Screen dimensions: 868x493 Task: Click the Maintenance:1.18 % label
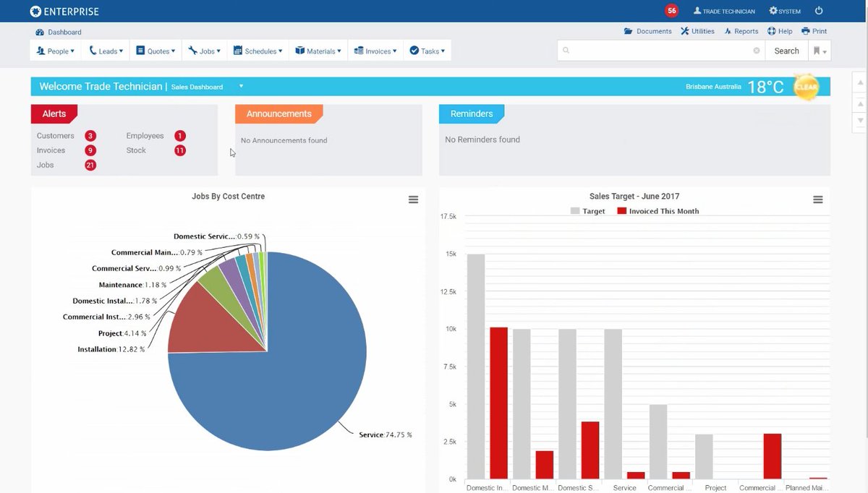132,285
